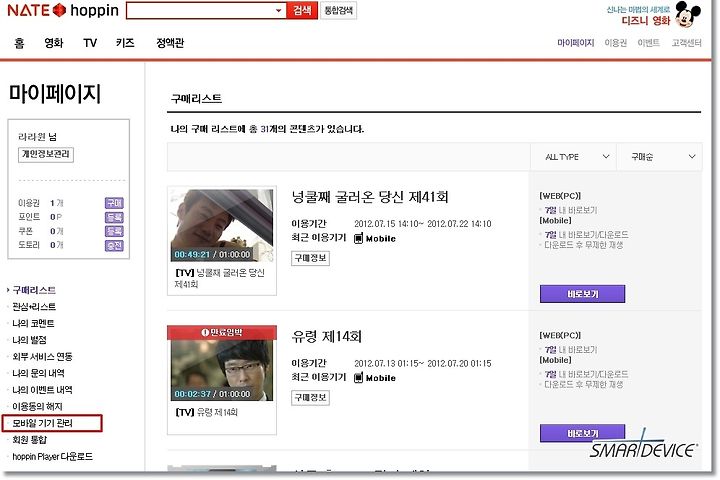This screenshot has height=480, width=720.
Task: Click 바로보기 for 유령 제14회
Action: (x=582, y=433)
